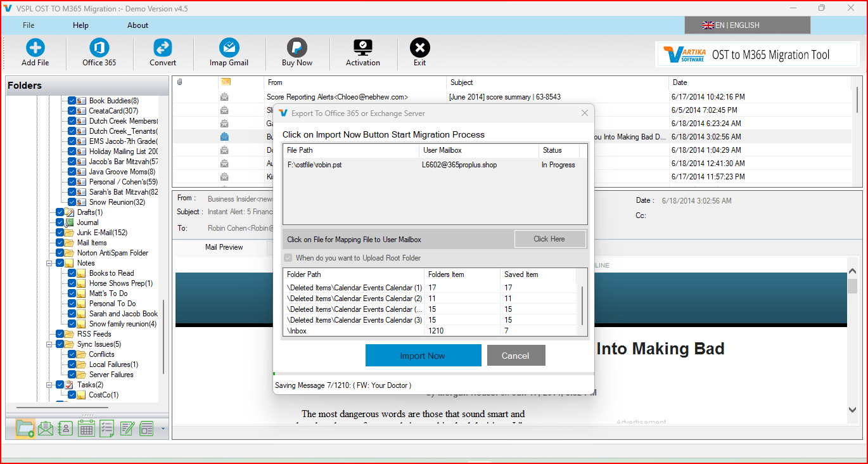Screen dimensions: 868x464
Task: Click the Exit toolbar icon
Action: point(419,48)
